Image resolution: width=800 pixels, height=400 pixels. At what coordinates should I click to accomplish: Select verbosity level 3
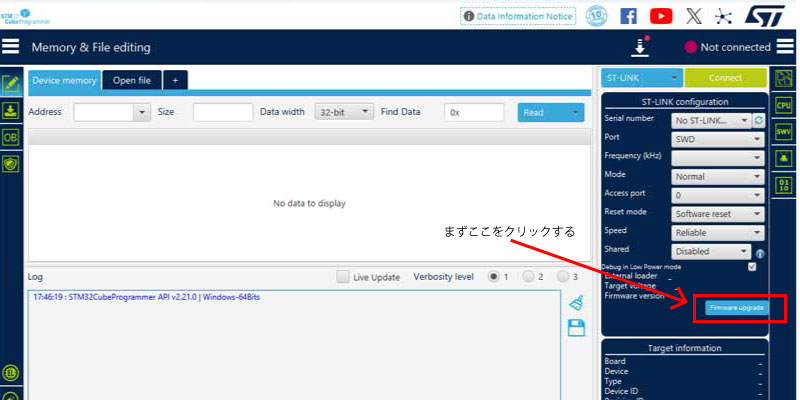tap(563, 277)
